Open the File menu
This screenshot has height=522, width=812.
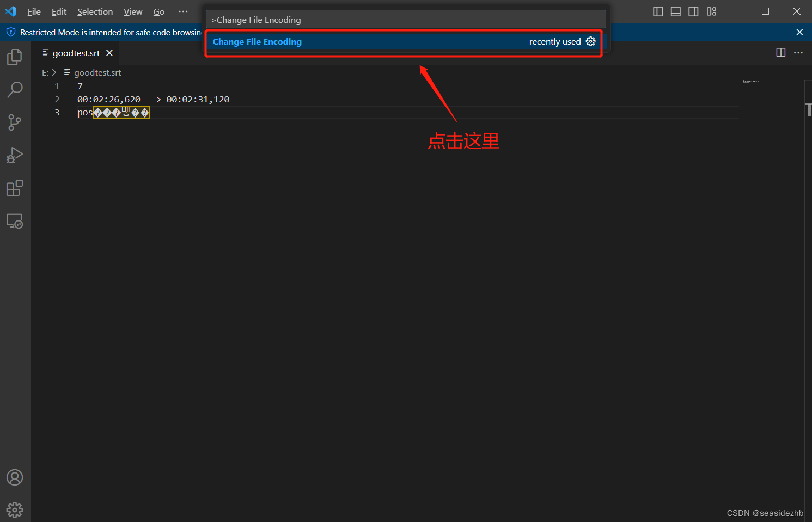click(34, 11)
